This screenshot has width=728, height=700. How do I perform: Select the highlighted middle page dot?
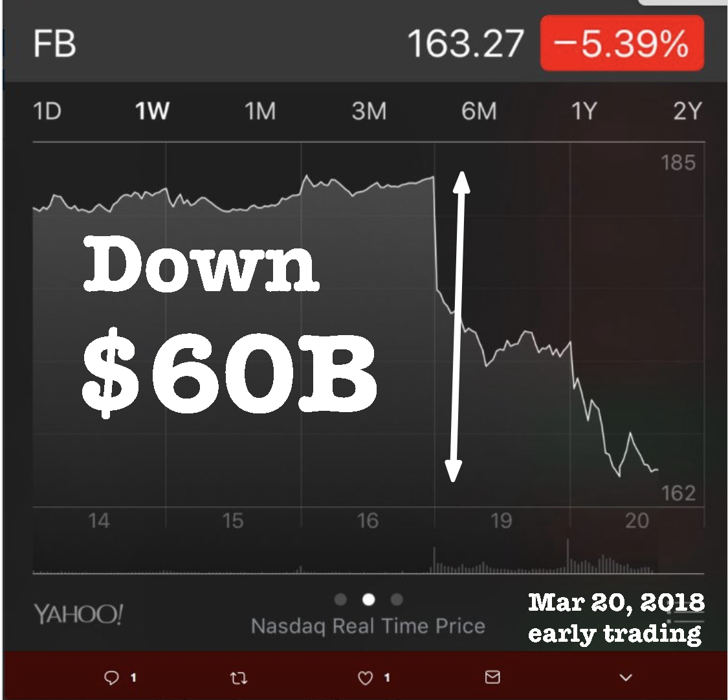click(369, 600)
